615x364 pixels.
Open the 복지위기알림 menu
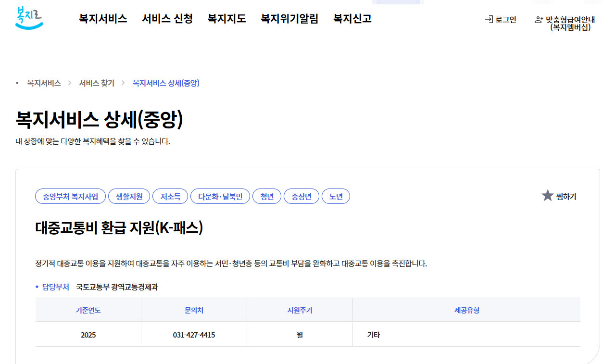pyautogui.click(x=289, y=19)
